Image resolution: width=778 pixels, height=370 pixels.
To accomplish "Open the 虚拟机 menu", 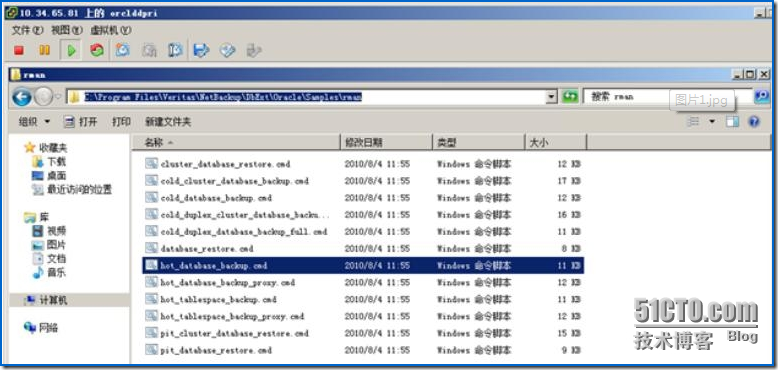I will click(111, 30).
